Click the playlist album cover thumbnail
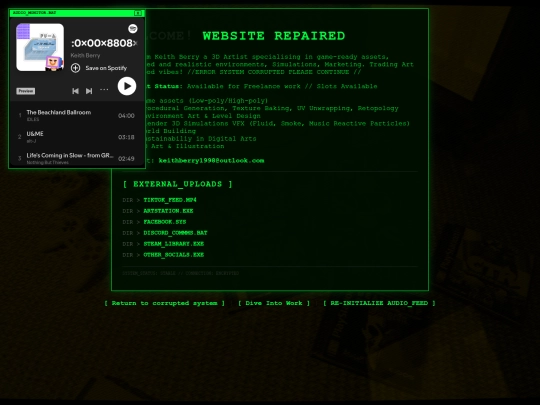This screenshot has width=540, height=405. tap(40, 47)
